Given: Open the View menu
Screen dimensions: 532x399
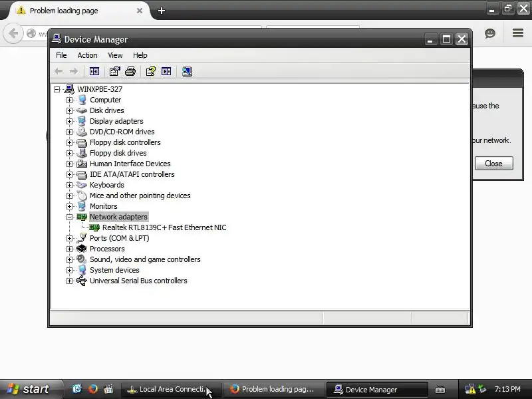Looking at the screenshot, I should tap(115, 55).
